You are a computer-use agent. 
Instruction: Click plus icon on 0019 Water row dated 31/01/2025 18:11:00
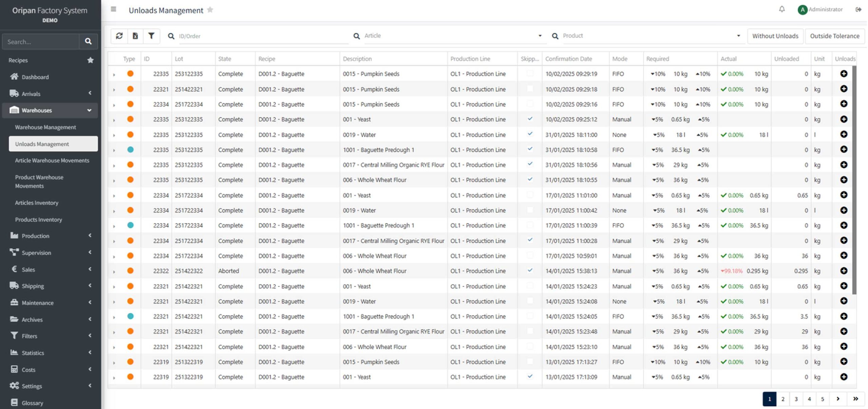tap(844, 134)
